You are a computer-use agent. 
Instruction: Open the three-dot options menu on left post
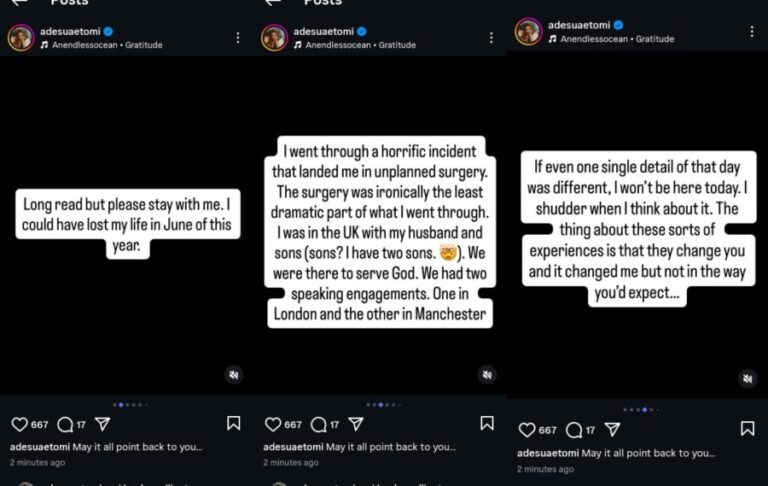click(x=238, y=38)
